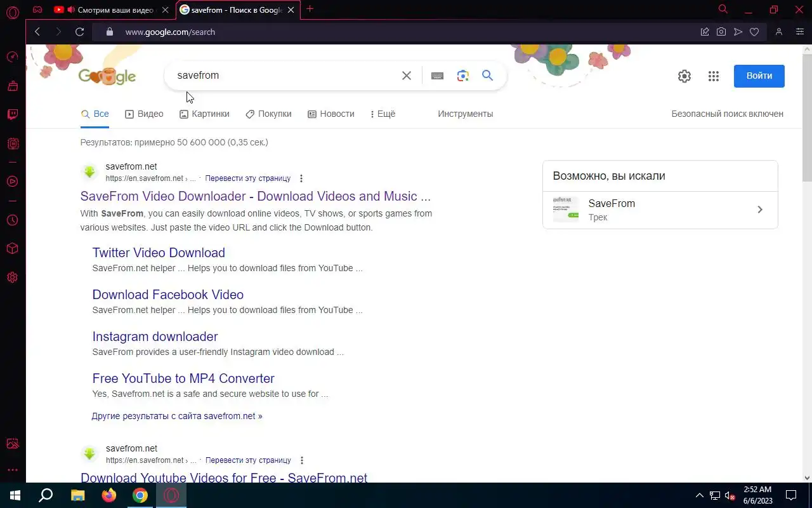Open three-dot menu of second savefrom.net result
This screenshot has height=508, width=812.
[302, 460]
